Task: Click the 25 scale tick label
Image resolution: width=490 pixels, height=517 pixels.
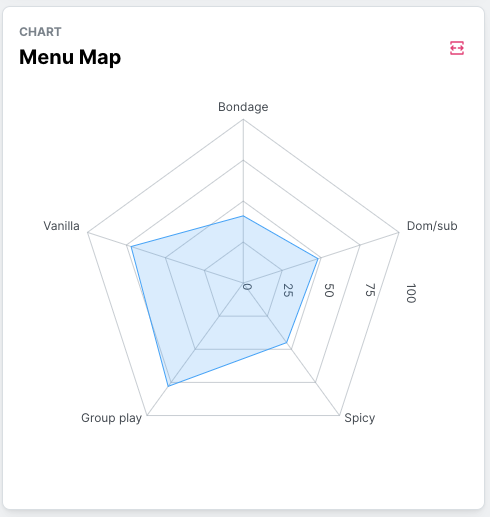Action: (288, 290)
